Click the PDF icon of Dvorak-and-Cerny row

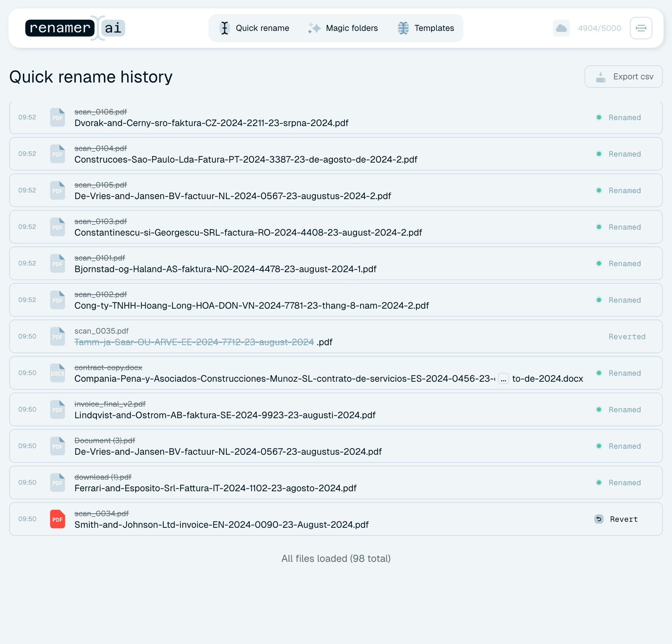(58, 117)
